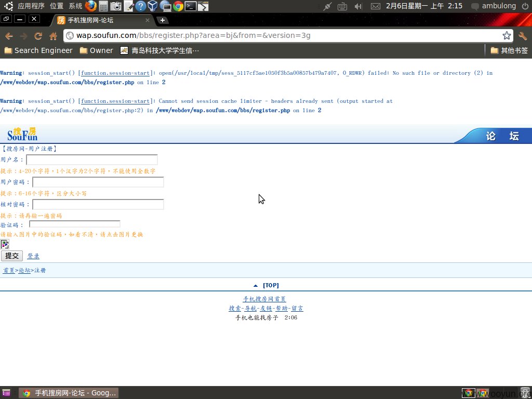Open the ambulong user menu

(x=499, y=6)
